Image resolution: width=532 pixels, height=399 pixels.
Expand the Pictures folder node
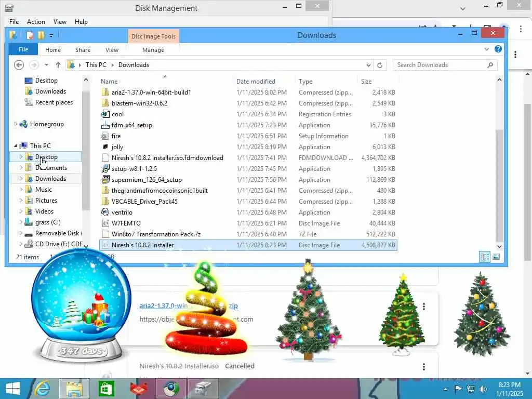[x=21, y=200]
